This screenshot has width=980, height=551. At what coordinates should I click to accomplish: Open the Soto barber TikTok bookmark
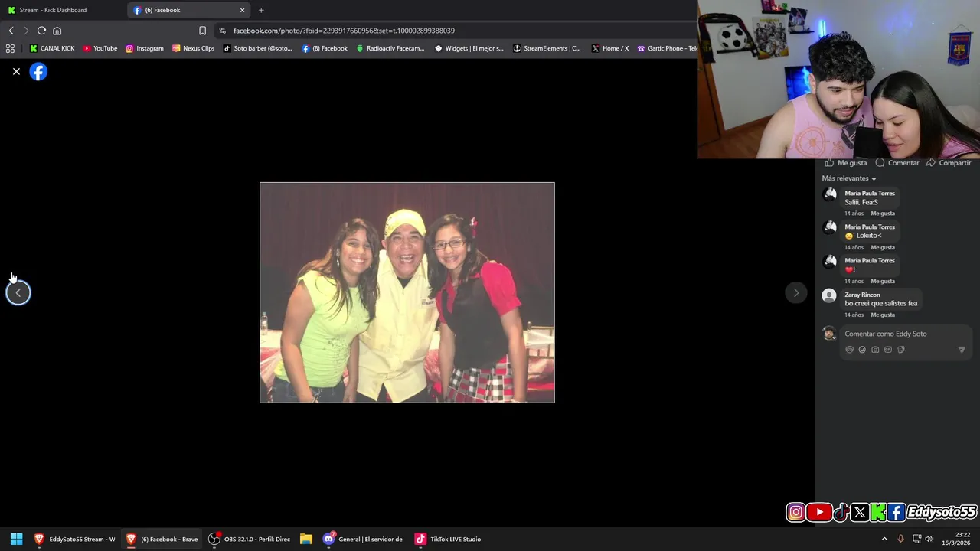257,48
